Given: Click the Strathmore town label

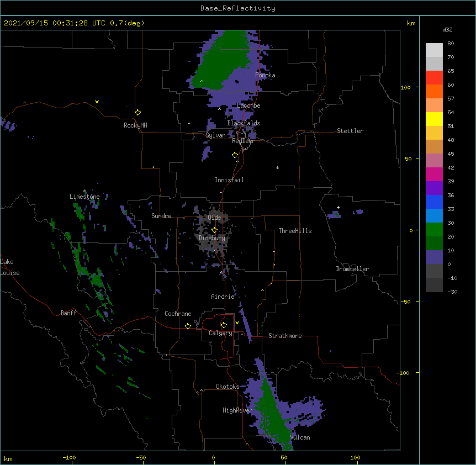Looking at the screenshot, I should tap(285, 336).
